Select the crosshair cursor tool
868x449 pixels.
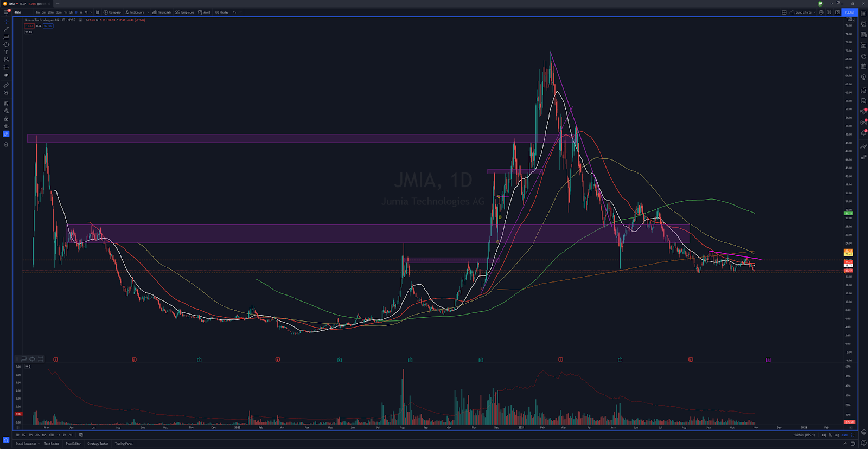6,22
